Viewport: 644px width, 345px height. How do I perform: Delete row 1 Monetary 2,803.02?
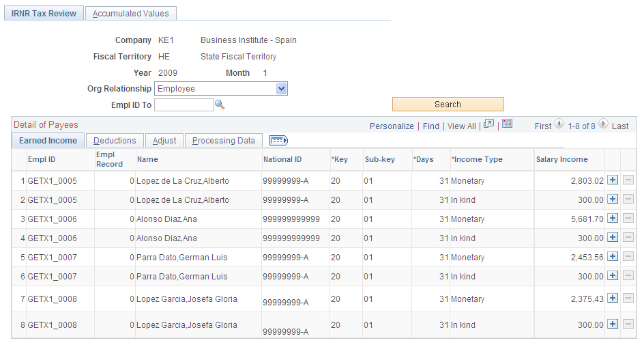628,180
